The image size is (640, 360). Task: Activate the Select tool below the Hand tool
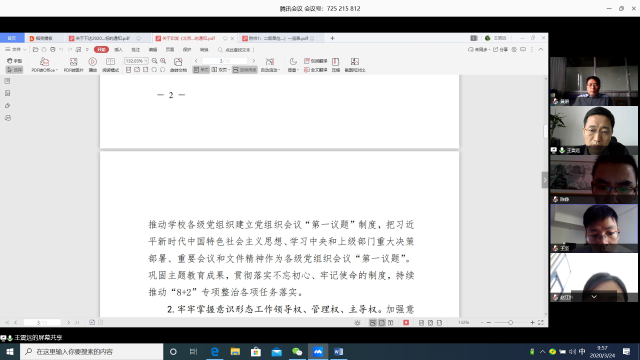tap(15, 70)
